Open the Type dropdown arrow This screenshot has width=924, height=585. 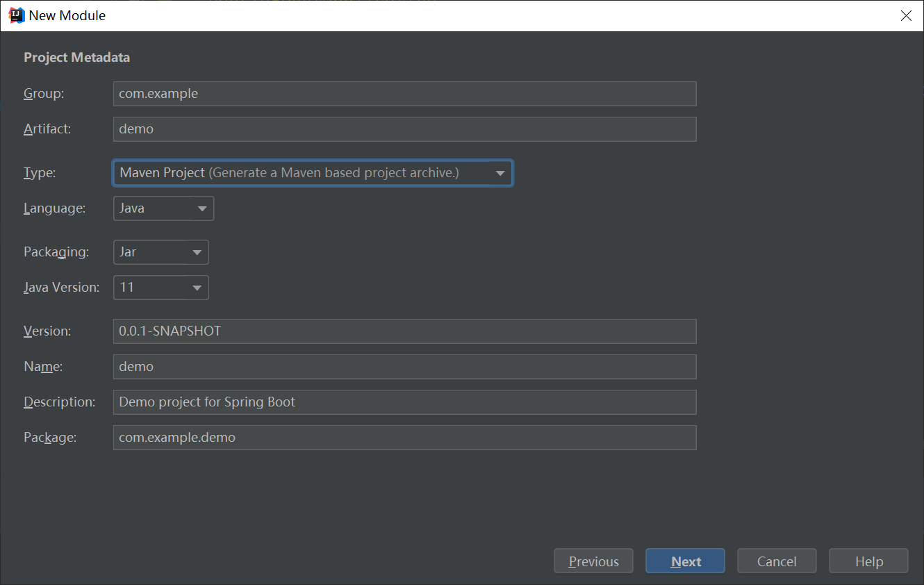500,173
